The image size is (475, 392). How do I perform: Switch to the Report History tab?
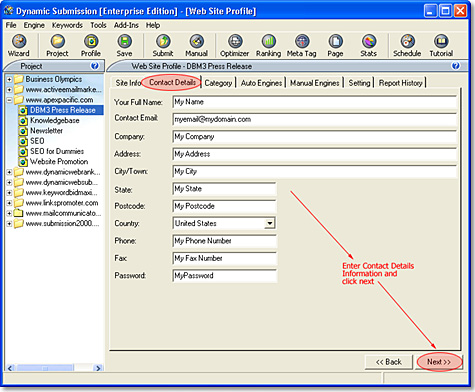tap(401, 83)
